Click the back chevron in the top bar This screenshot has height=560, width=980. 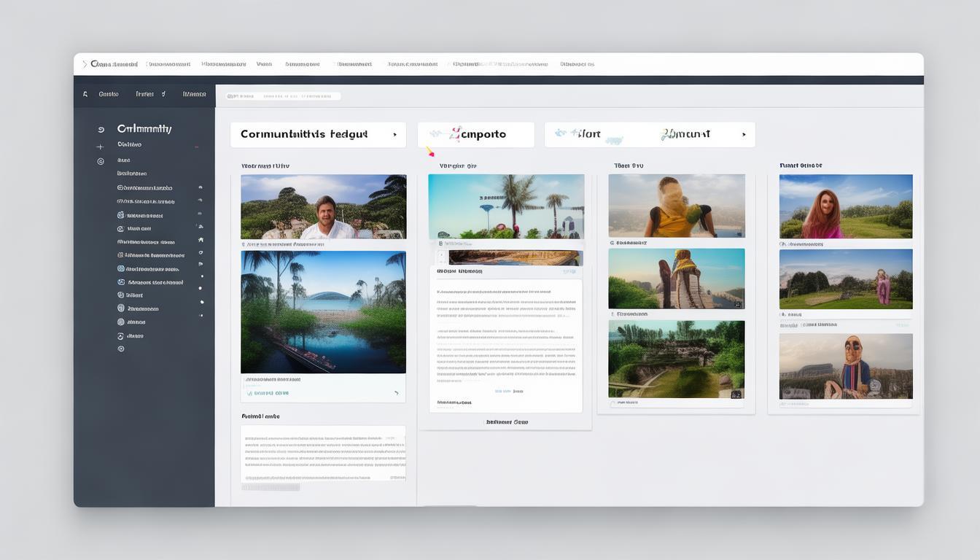[85, 64]
